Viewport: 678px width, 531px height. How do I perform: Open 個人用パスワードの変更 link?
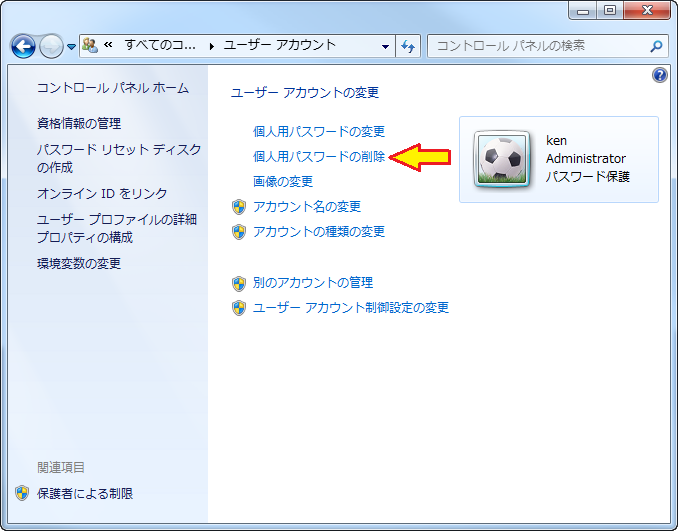(x=318, y=131)
